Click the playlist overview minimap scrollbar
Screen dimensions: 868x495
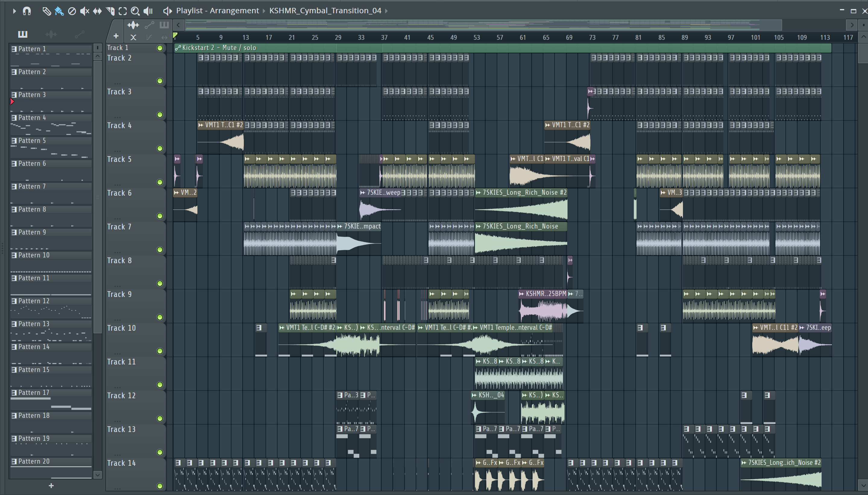(x=484, y=25)
